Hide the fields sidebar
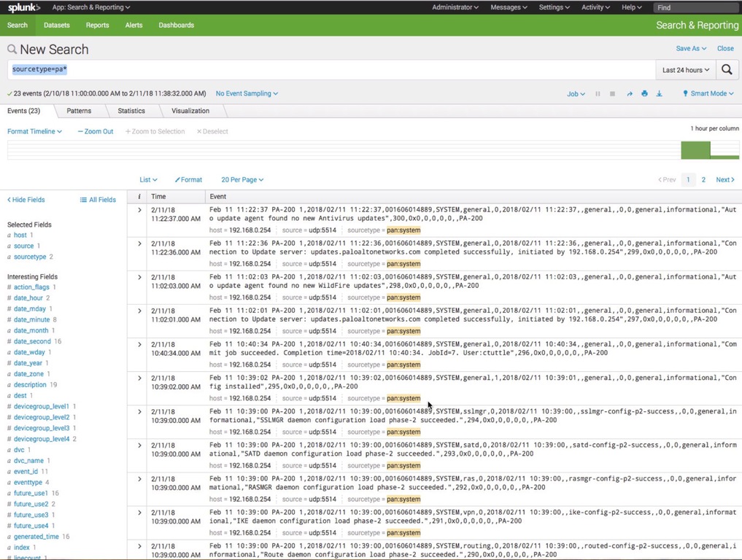The height and width of the screenshot is (560, 742). 27,199
